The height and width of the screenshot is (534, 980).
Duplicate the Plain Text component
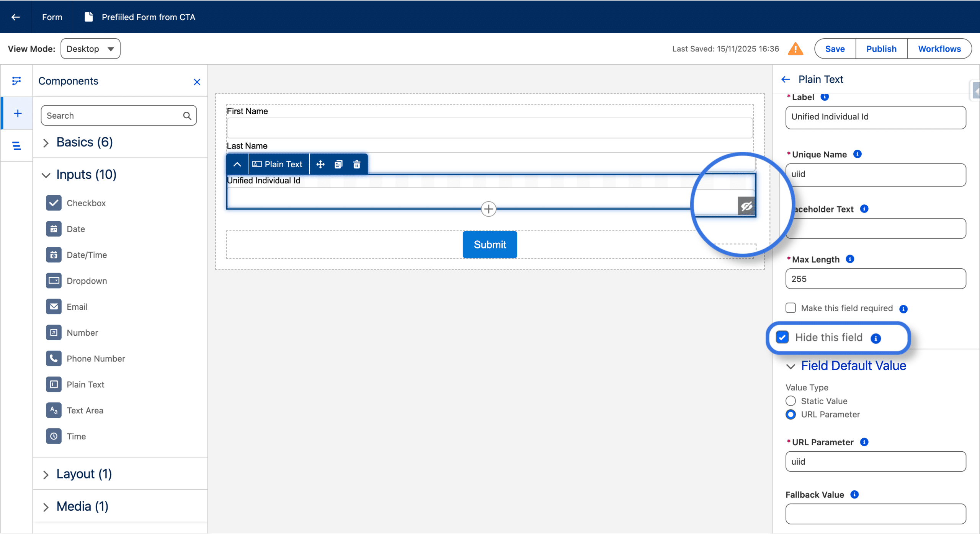coord(338,164)
